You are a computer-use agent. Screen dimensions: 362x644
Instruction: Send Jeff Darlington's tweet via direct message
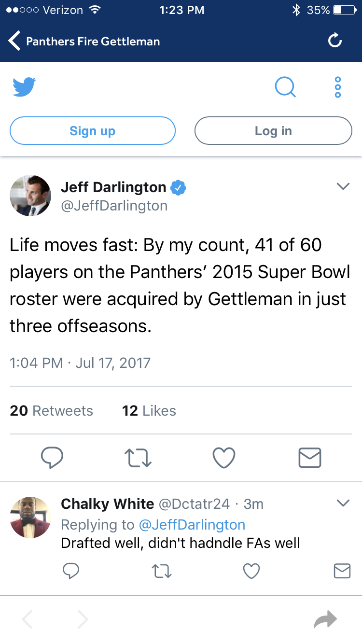(310, 458)
